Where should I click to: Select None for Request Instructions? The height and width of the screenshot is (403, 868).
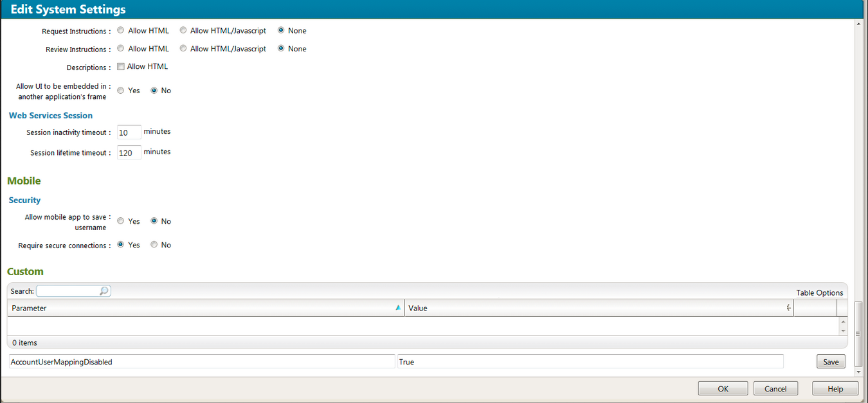coord(281,30)
